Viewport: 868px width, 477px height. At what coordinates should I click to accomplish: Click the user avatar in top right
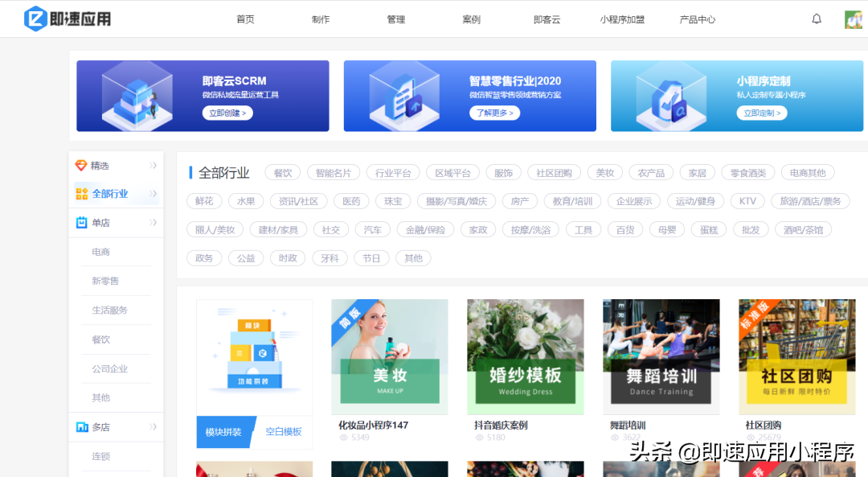(854, 19)
